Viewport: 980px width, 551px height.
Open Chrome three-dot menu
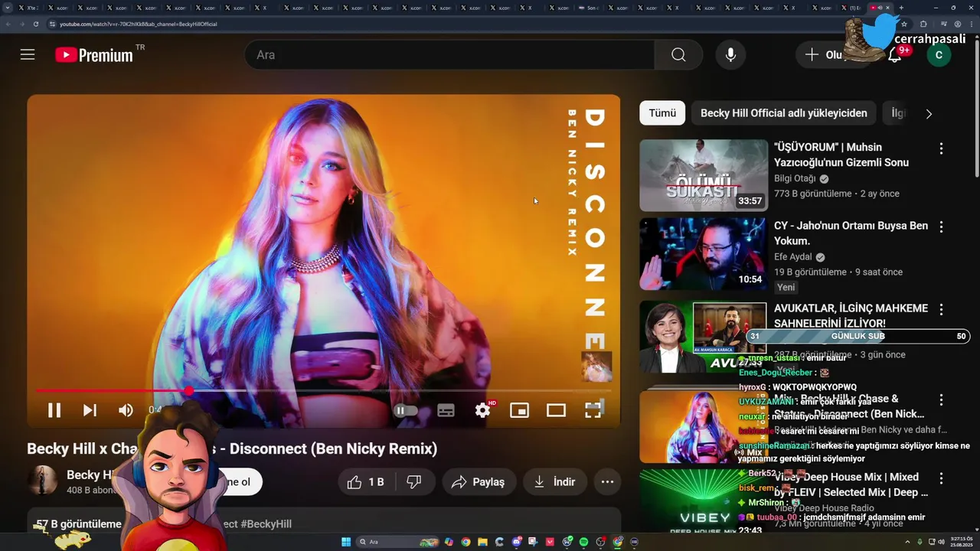coord(972,24)
